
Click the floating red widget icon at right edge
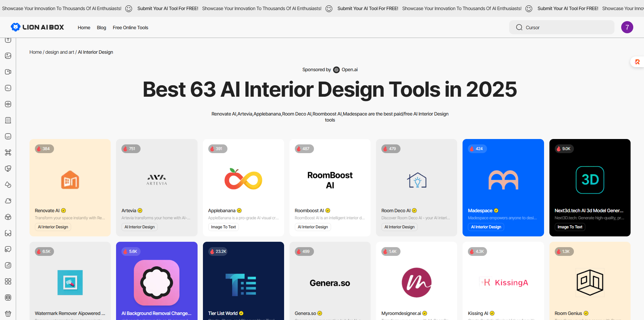637,62
